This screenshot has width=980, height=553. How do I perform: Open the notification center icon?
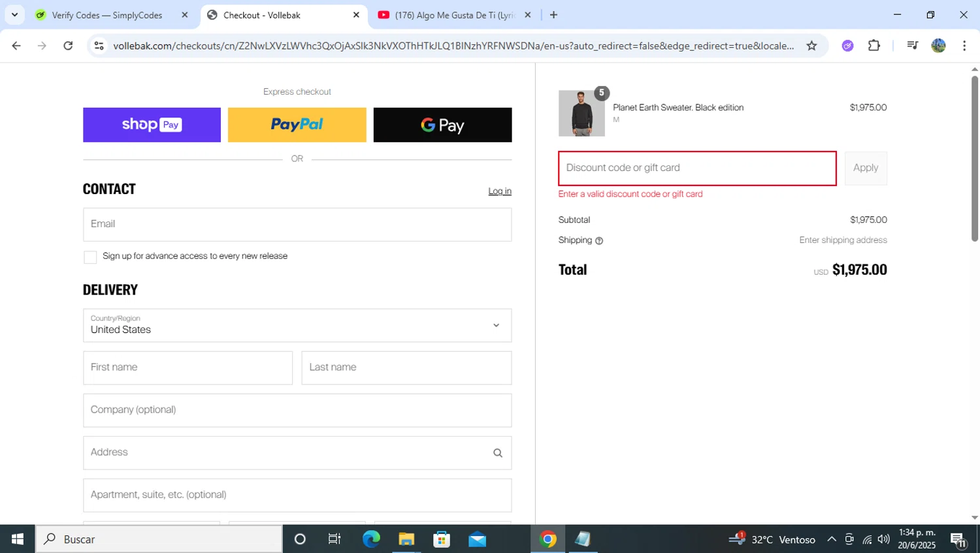pyautogui.click(x=959, y=539)
